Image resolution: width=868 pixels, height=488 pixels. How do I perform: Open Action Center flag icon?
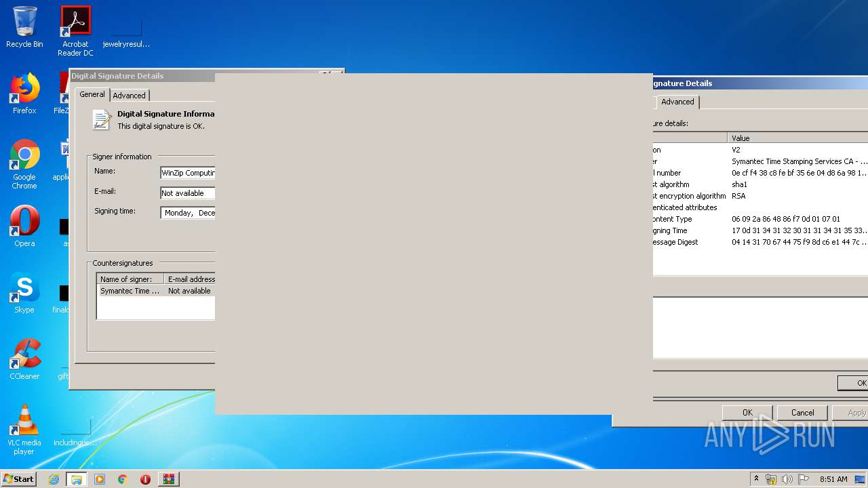[803, 479]
